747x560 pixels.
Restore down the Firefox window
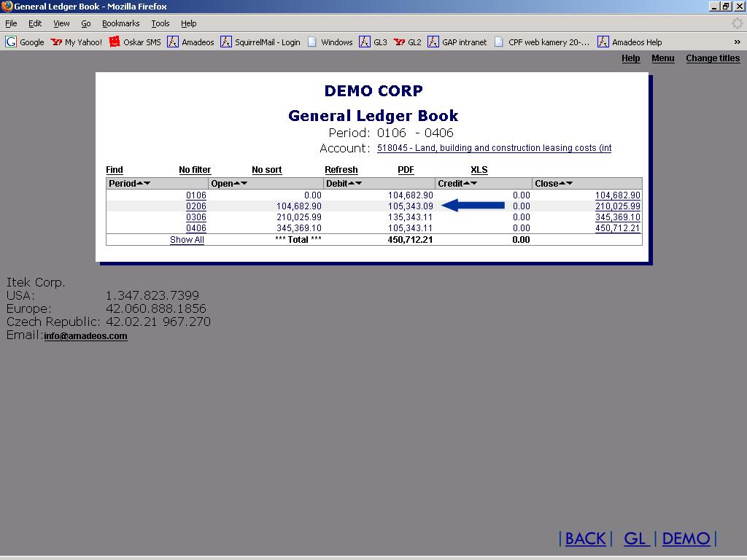726,6
